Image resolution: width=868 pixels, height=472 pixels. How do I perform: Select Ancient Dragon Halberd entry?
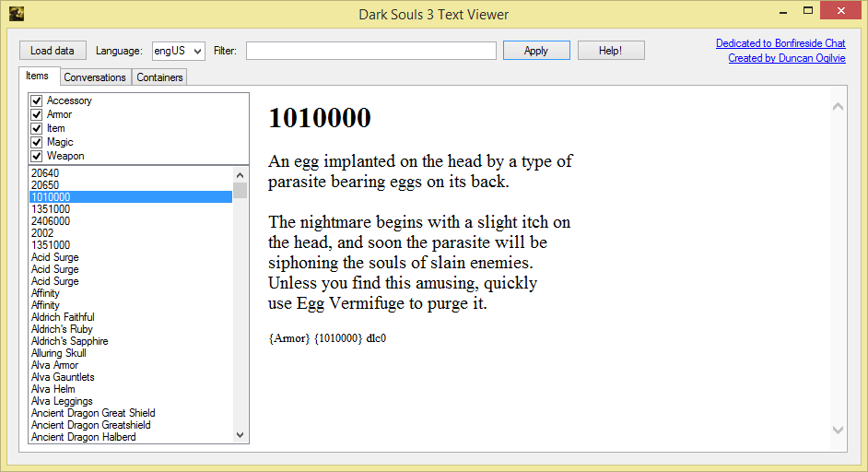131,437
